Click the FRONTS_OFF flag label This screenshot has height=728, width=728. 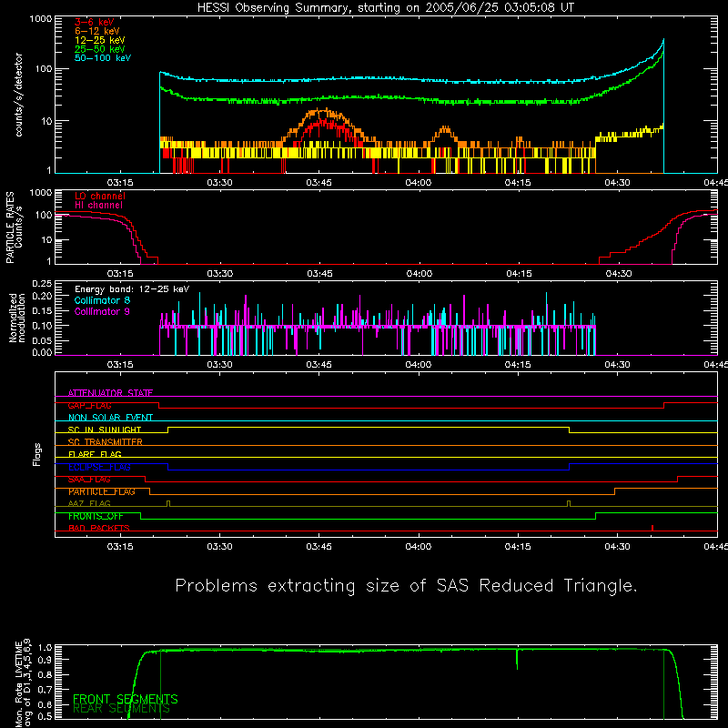coord(96,516)
